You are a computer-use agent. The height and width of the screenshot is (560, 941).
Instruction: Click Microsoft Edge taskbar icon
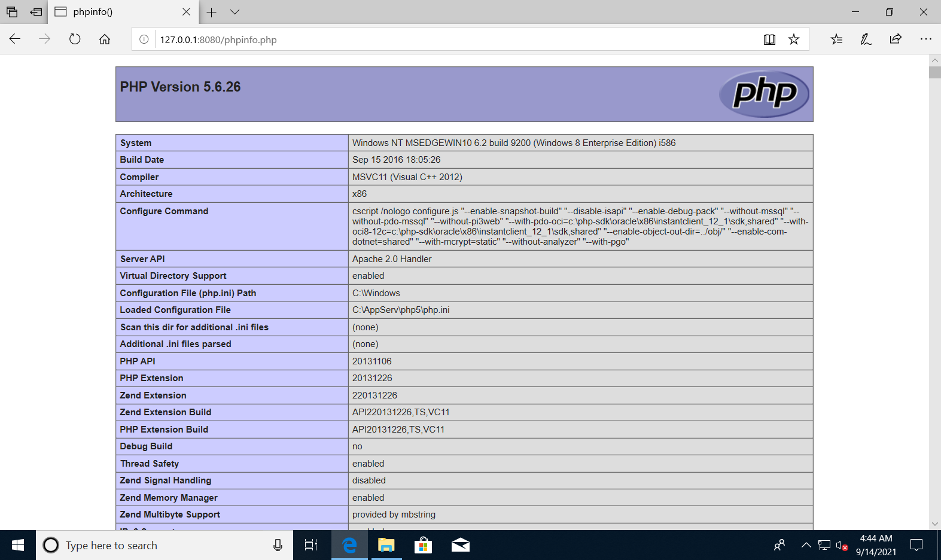[349, 545]
